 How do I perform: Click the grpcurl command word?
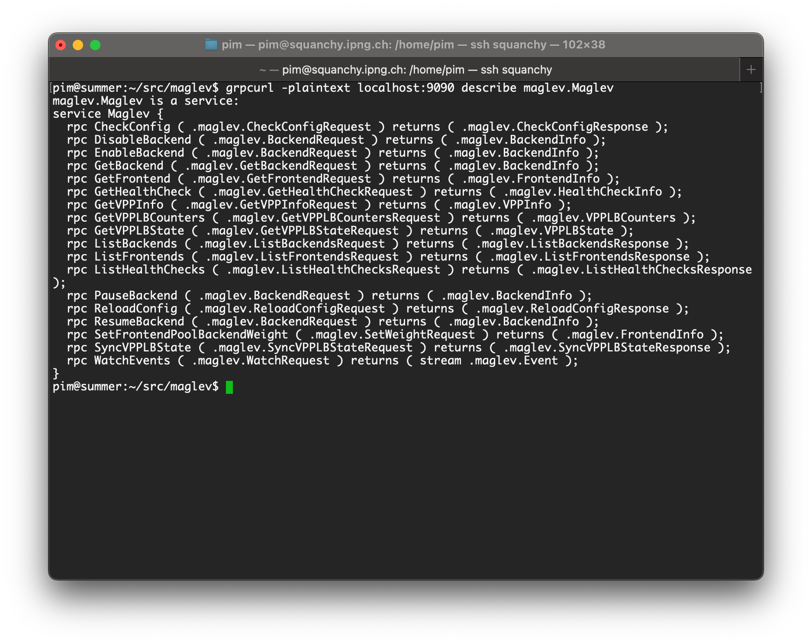coord(249,88)
